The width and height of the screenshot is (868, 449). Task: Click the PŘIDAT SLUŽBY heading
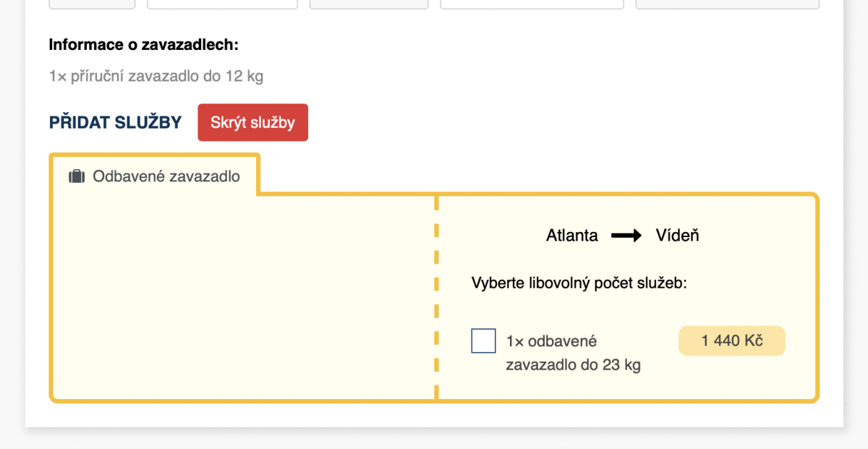[x=115, y=123]
